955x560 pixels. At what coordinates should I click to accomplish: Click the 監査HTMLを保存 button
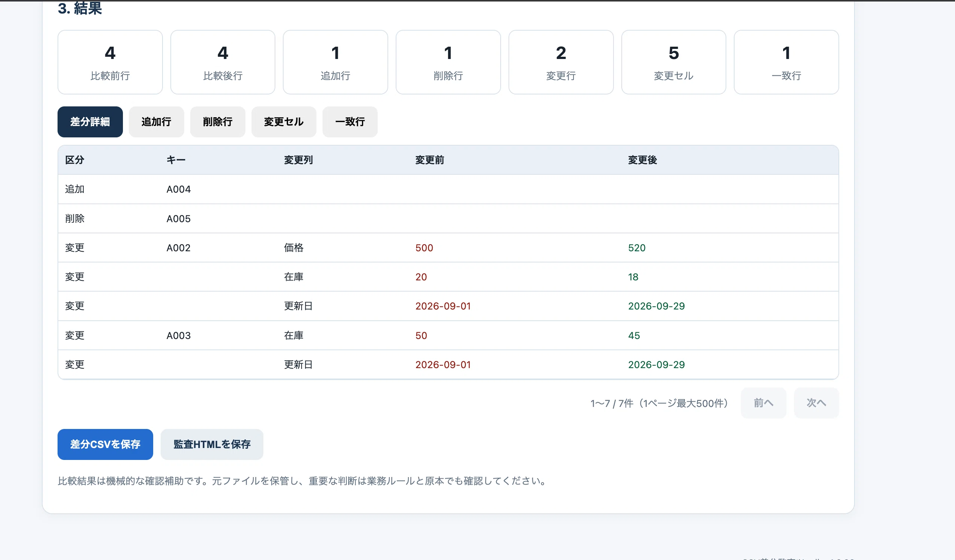(x=212, y=444)
